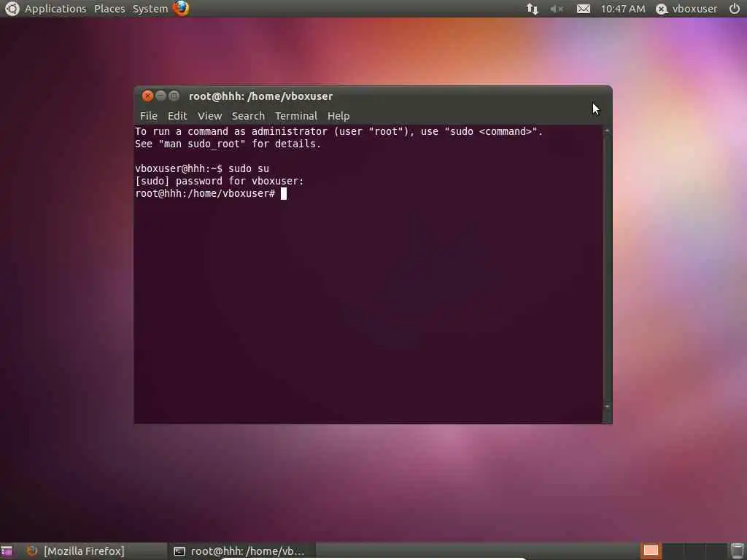Open the network connections indicator
Screen dimensions: 747x560
pos(532,9)
